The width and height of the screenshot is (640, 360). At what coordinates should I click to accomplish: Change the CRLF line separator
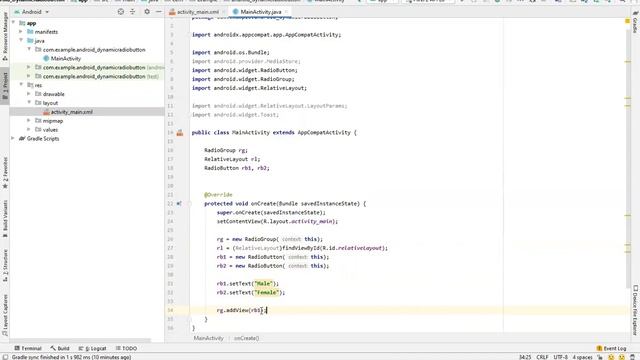542,357
